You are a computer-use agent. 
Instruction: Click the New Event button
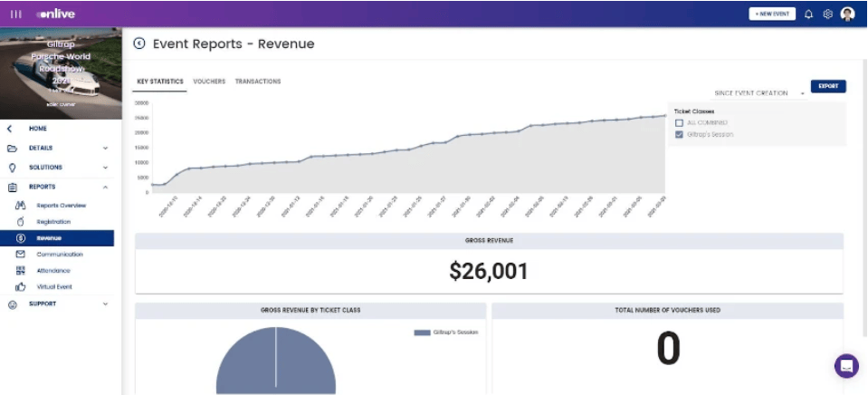[771, 14]
